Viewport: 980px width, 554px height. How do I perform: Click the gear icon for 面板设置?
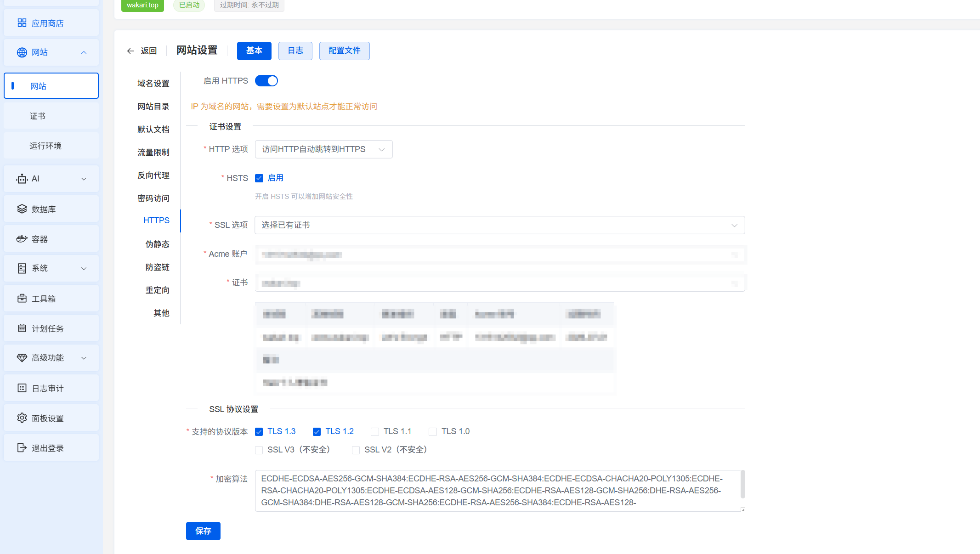22,418
